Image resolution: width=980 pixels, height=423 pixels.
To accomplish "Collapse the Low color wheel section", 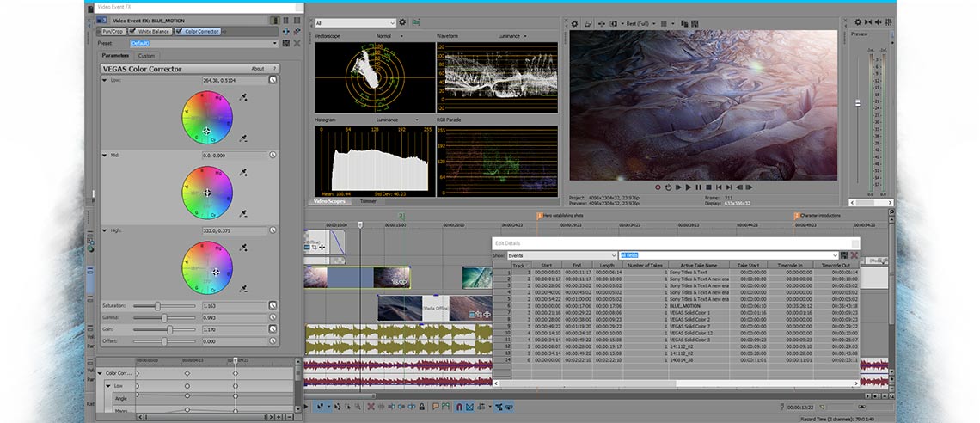I will click(x=105, y=80).
